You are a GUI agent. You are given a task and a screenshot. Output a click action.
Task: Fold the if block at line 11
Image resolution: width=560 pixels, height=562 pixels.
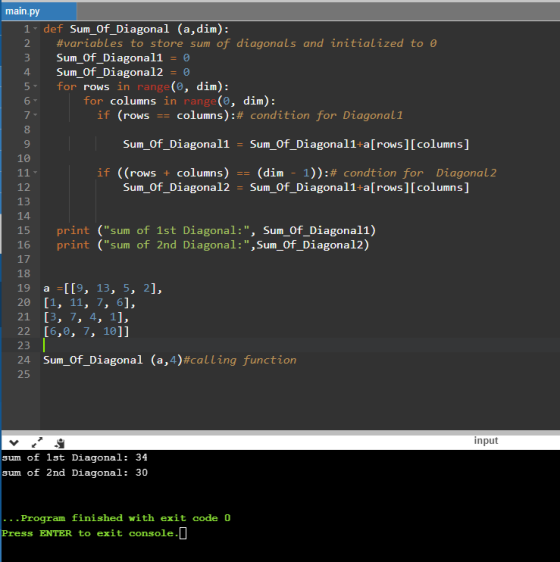[35, 172]
